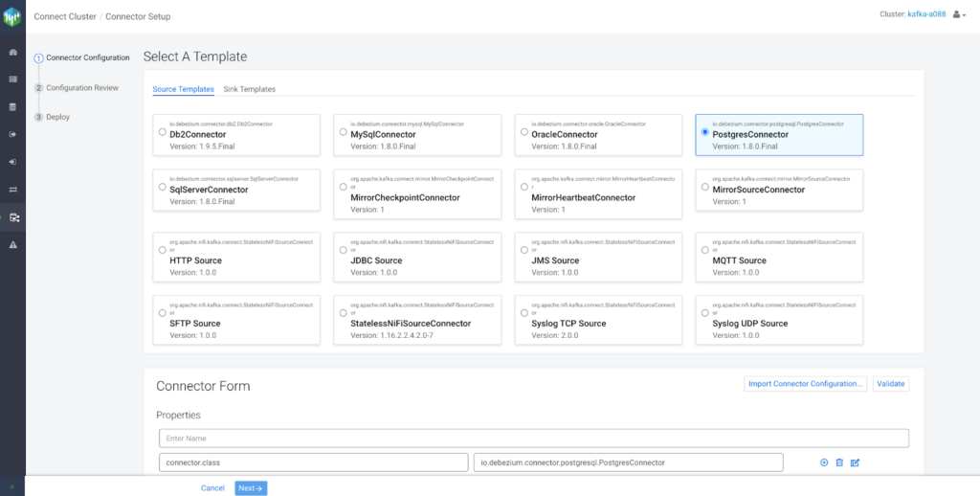Click the Enter Name input field

click(x=533, y=438)
